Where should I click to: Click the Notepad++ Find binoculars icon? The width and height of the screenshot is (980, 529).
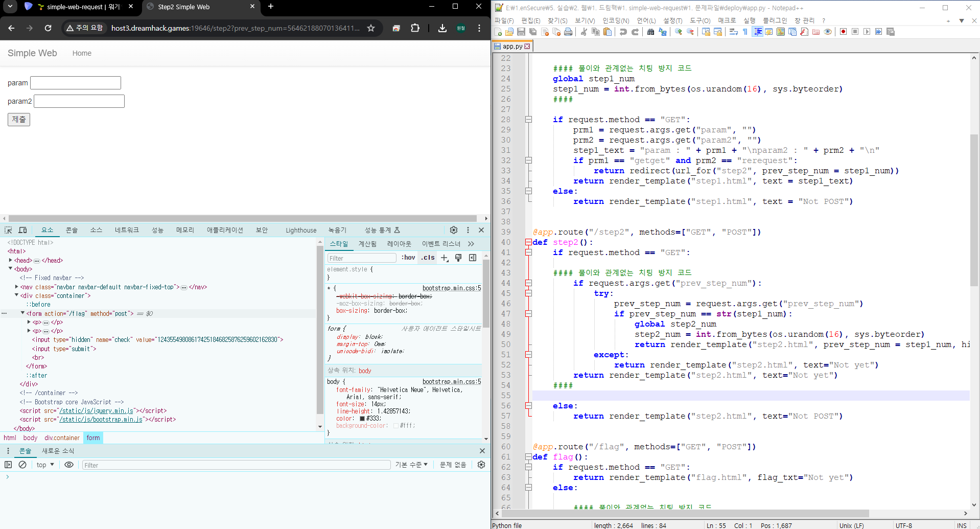650,32
